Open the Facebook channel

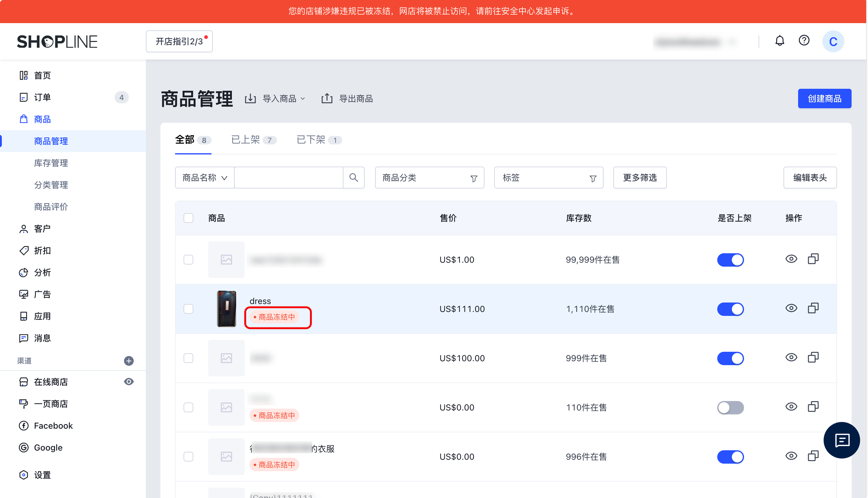coord(73,426)
